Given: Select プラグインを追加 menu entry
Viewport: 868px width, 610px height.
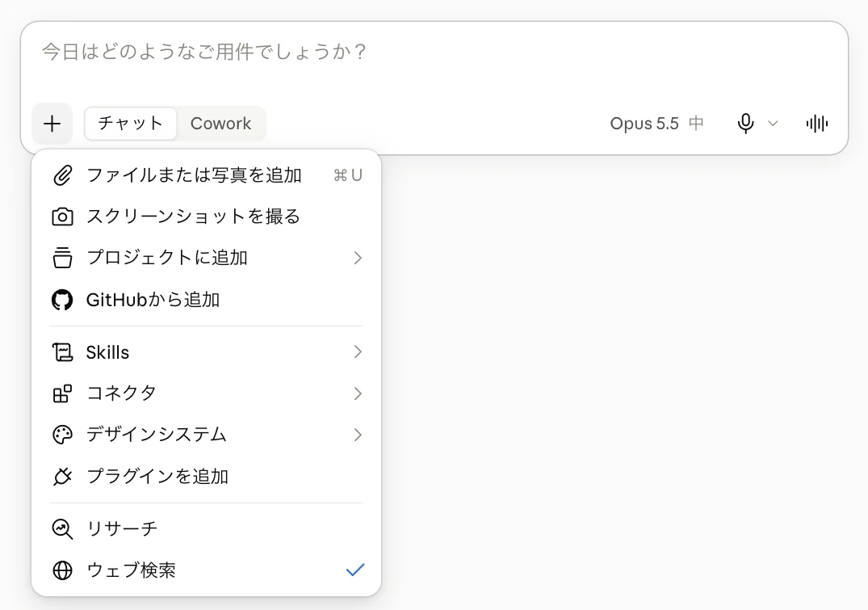Looking at the screenshot, I should [x=206, y=477].
